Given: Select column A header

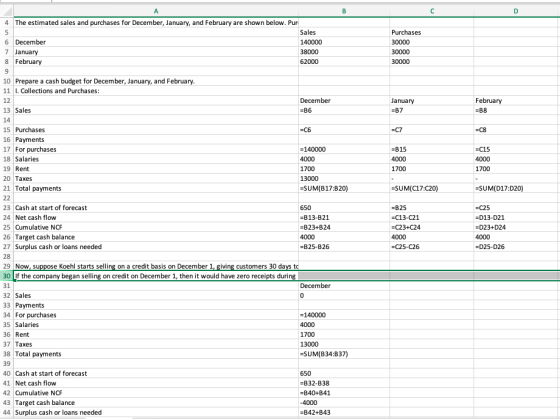Looking at the screenshot, I should (156, 11).
